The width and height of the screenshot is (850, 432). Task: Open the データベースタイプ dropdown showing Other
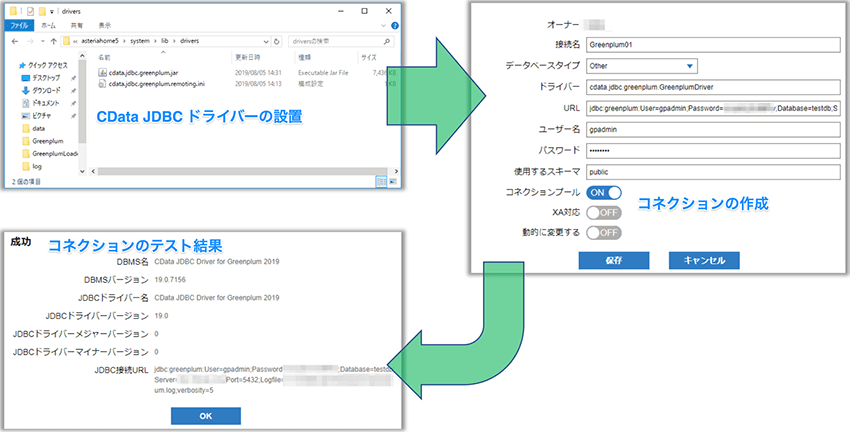[641, 66]
